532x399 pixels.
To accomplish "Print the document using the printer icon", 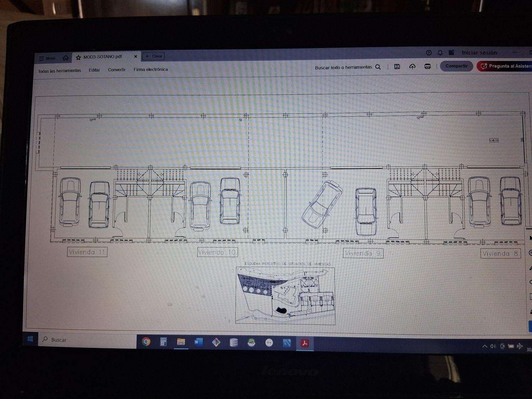I will coord(427,66).
